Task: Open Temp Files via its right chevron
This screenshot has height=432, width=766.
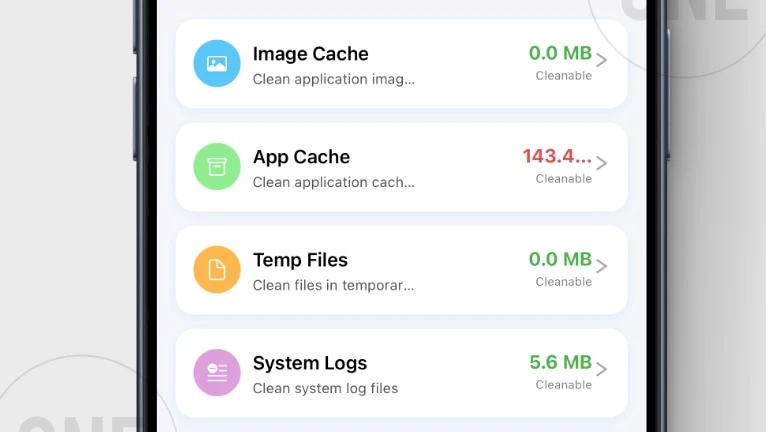Action: pyautogui.click(x=601, y=266)
